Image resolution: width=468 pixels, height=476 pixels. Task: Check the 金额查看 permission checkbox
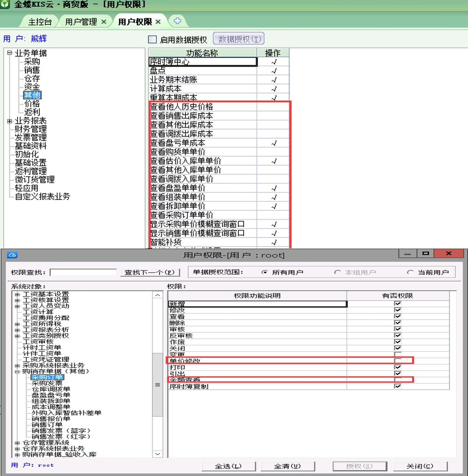[398, 380]
